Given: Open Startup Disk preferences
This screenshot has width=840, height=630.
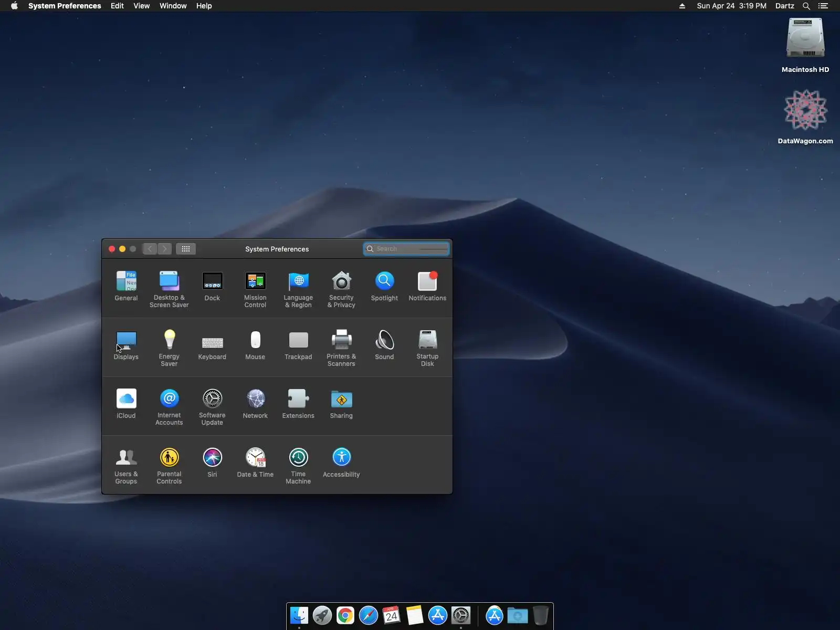Looking at the screenshot, I should tap(427, 348).
